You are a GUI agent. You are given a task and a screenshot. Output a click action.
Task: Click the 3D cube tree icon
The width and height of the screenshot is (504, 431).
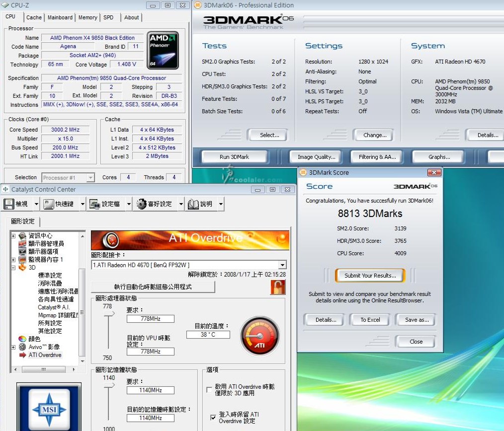click(22, 267)
